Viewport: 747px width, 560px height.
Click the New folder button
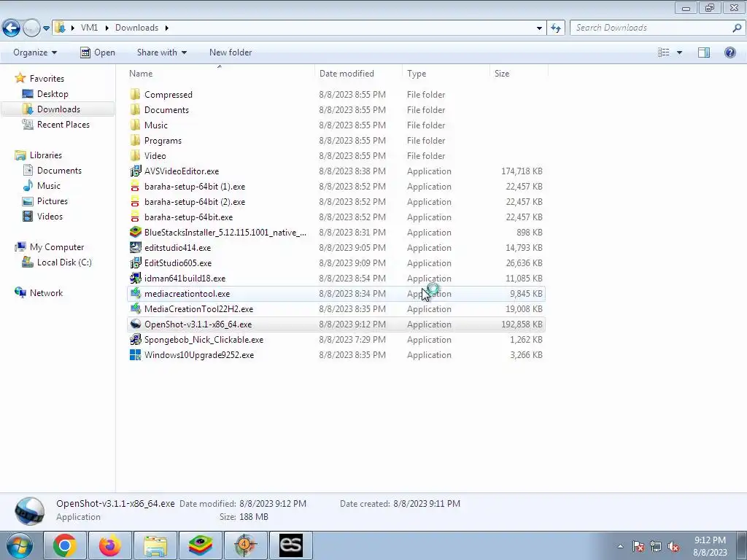pyautogui.click(x=231, y=52)
